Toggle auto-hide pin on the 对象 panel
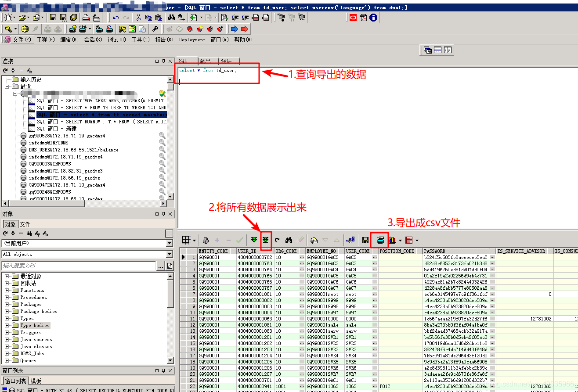 163,214
